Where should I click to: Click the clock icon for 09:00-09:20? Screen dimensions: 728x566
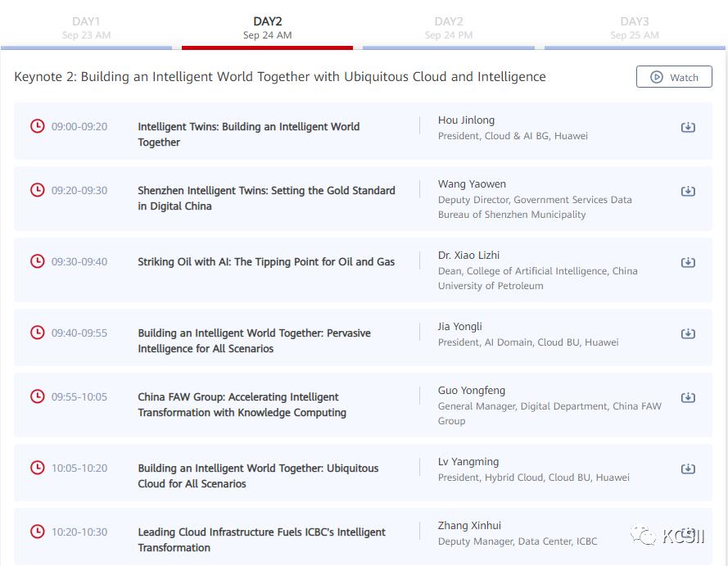point(37,126)
